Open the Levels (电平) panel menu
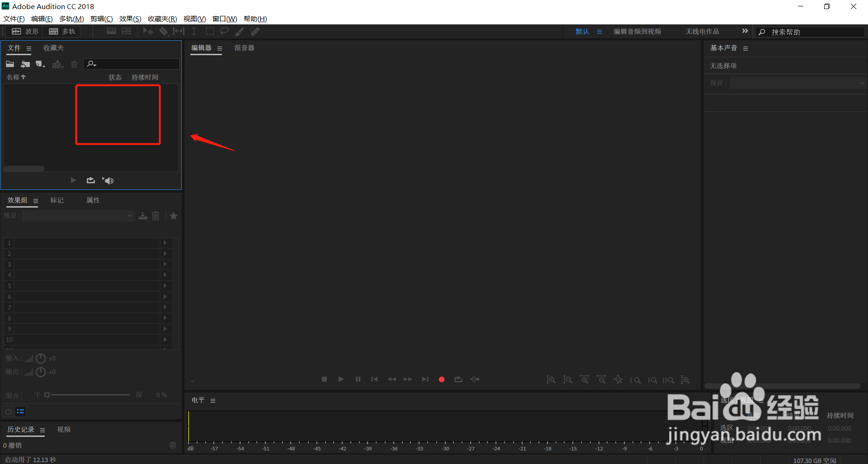The width and height of the screenshot is (868, 464). click(213, 401)
